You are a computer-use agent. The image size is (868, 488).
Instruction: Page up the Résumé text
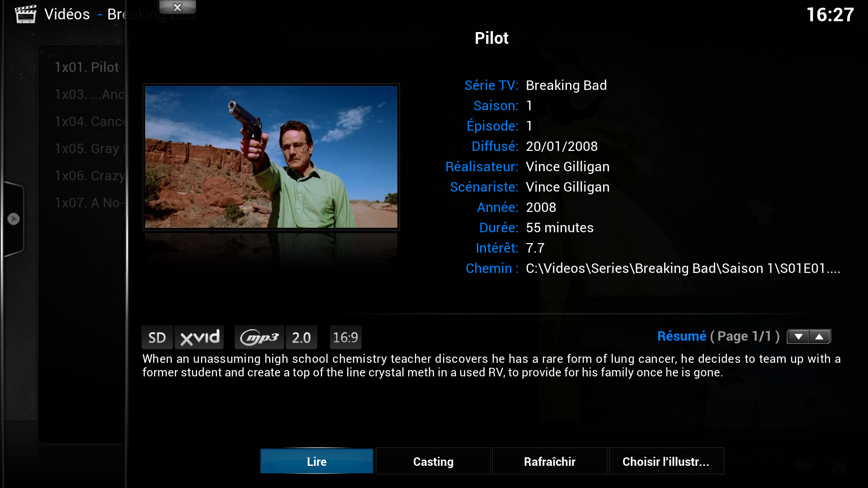(x=820, y=336)
